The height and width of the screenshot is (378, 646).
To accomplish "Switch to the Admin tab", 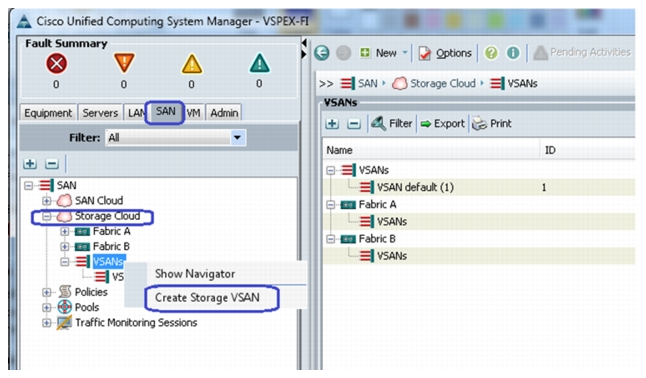I will pos(224,113).
